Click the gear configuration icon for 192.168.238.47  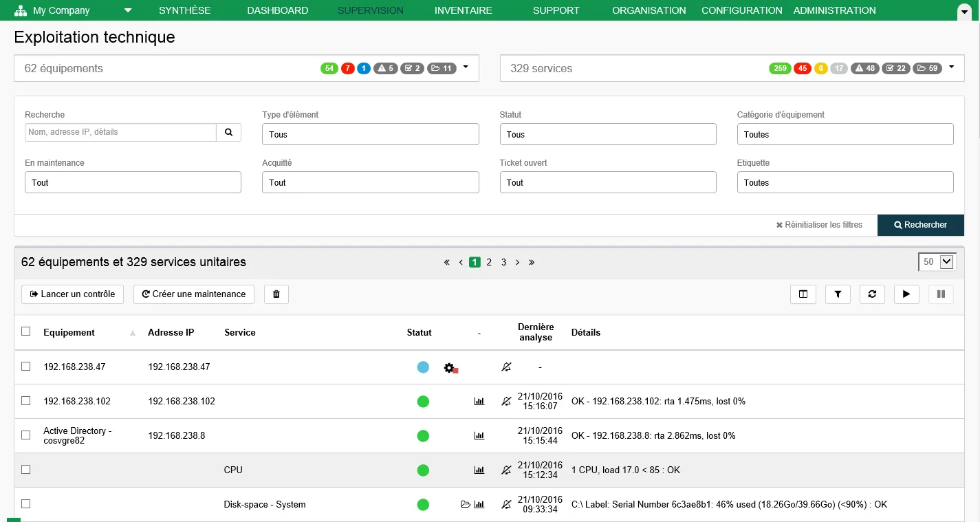(450, 368)
